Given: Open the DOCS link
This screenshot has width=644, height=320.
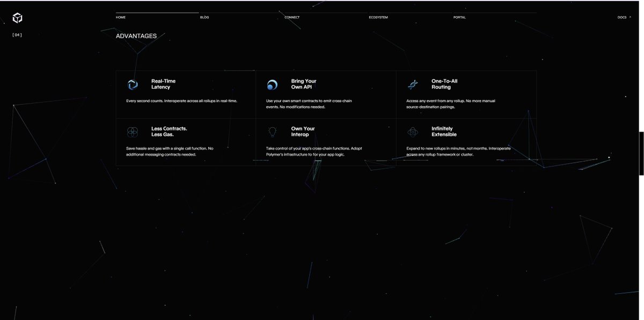Looking at the screenshot, I should tap(621, 17).
